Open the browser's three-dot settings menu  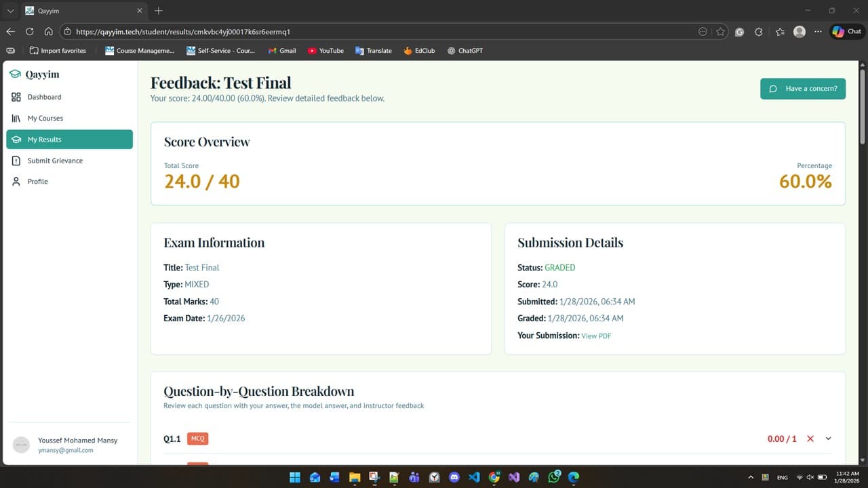817,31
